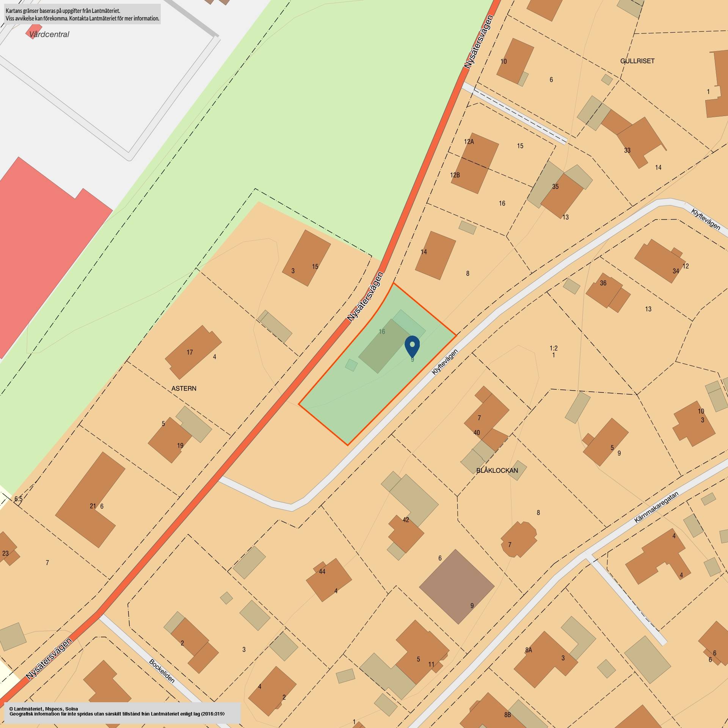Click the Vårdcentral label

49,35
